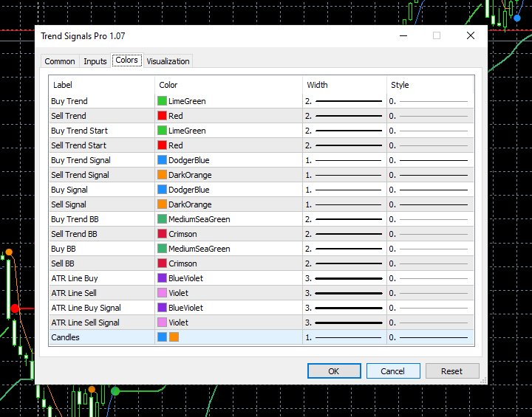Switch to the Common tab
The width and height of the screenshot is (532, 417).
click(x=60, y=61)
